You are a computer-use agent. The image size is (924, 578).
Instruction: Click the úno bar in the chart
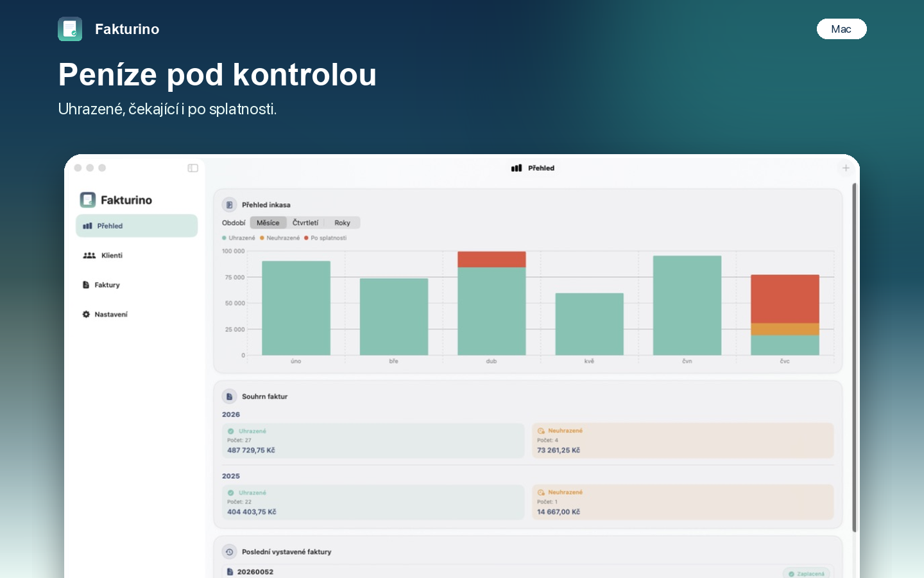click(x=296, y=308)
